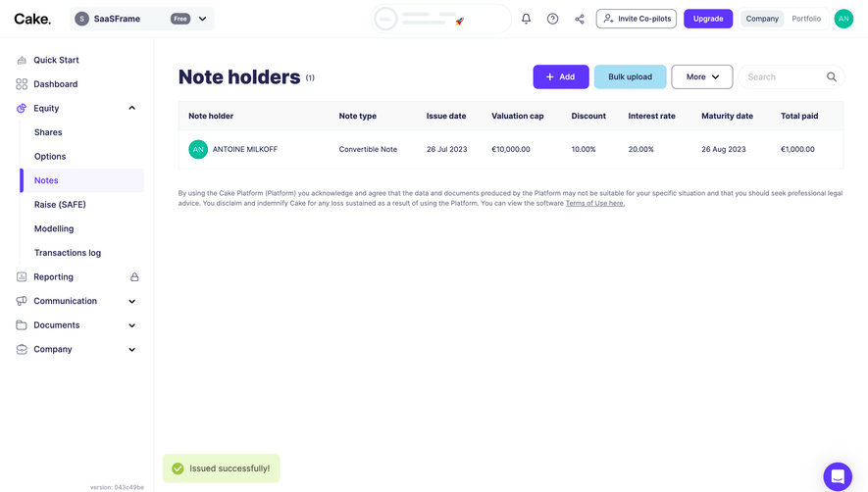Image resolution: width=868 pixels, height=492 pixels.
Task: Open the SaaSFrame company switcher dropdown
Action: click(142, 19)
